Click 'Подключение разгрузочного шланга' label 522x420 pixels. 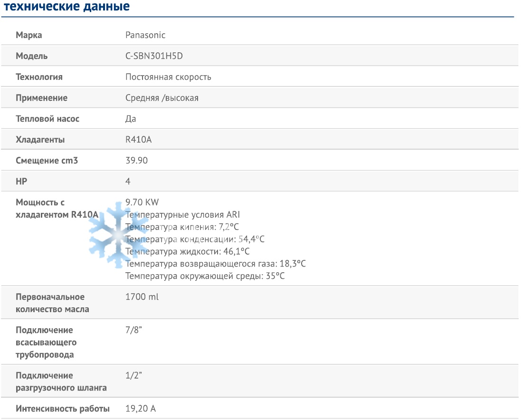(61, 382)
